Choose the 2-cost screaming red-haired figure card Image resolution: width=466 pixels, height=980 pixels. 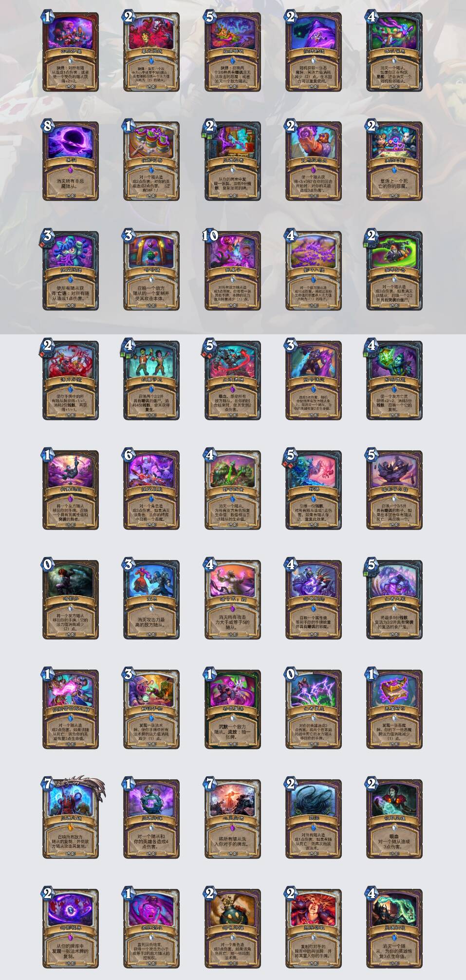pyautogui.click(x=314, y=928)
